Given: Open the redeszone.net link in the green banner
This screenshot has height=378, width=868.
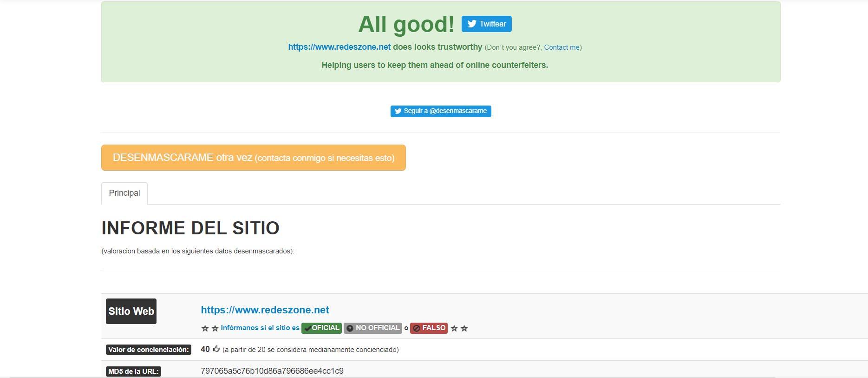Looking at the screenshot, I should (339, 47).
